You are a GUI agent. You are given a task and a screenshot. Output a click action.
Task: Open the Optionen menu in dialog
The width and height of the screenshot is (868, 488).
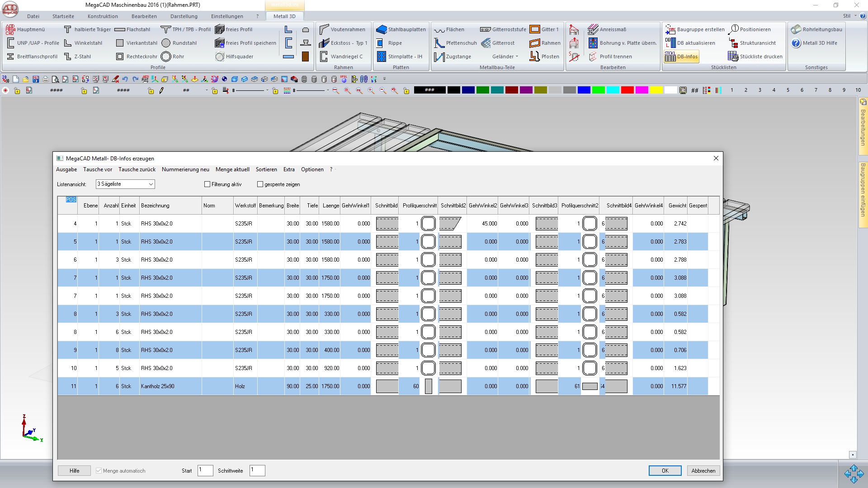point(312,169)
